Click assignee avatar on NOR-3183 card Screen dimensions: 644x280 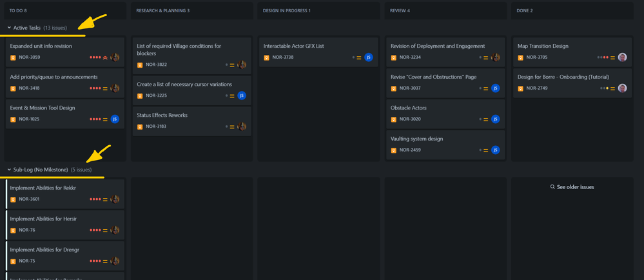pos(242,126)
